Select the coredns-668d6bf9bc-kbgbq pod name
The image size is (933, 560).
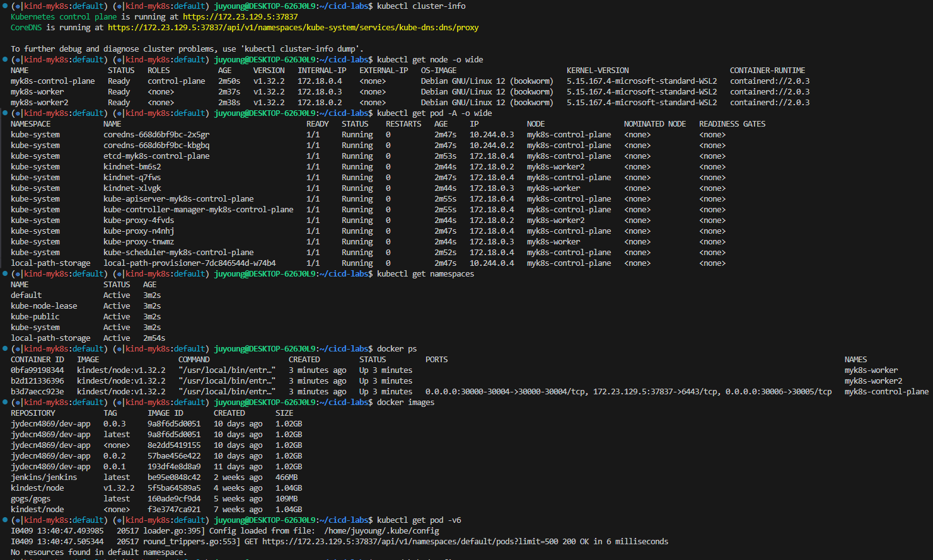(156, 146)
